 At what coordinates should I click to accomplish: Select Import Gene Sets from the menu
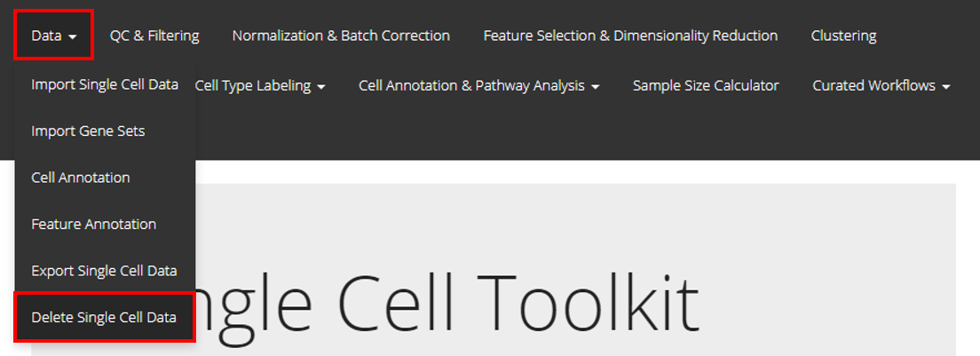point(88,131)
